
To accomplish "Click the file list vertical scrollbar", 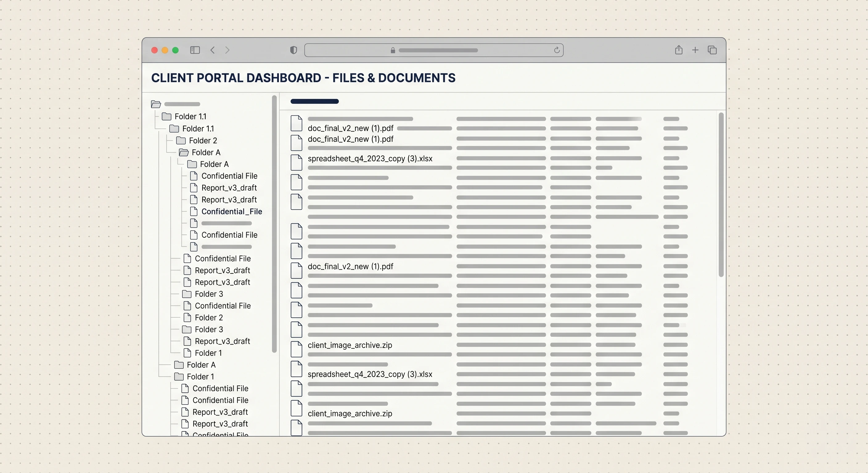I will point(721,195).
